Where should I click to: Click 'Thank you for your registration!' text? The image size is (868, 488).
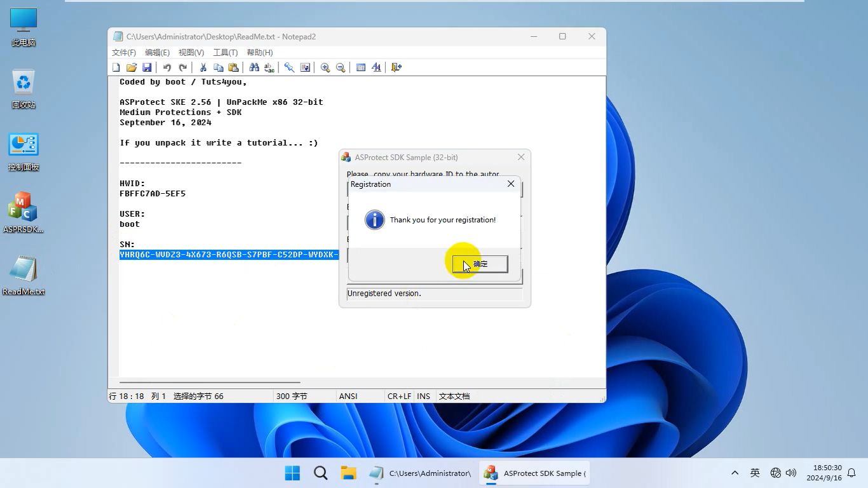(443, 220)
